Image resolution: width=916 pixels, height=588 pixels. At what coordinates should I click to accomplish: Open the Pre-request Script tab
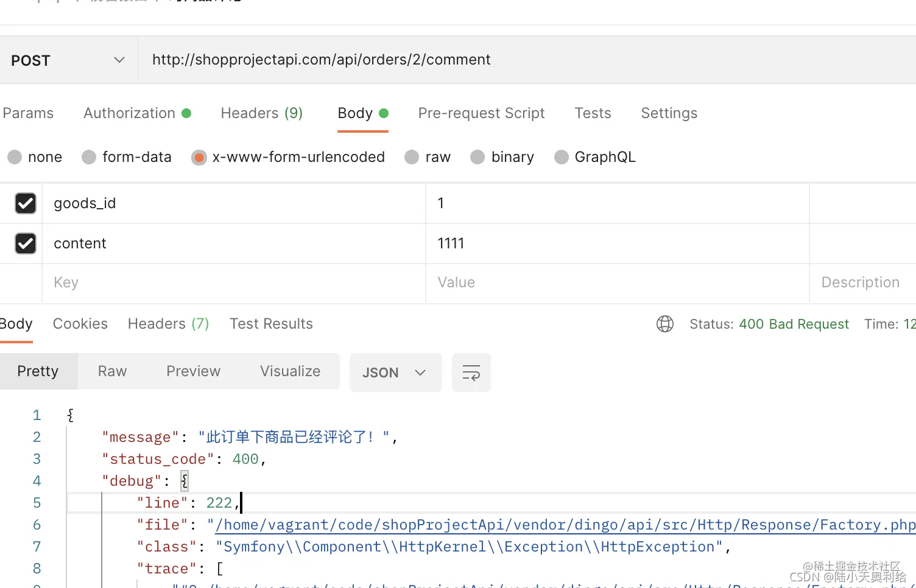click(x=481, y=113)
